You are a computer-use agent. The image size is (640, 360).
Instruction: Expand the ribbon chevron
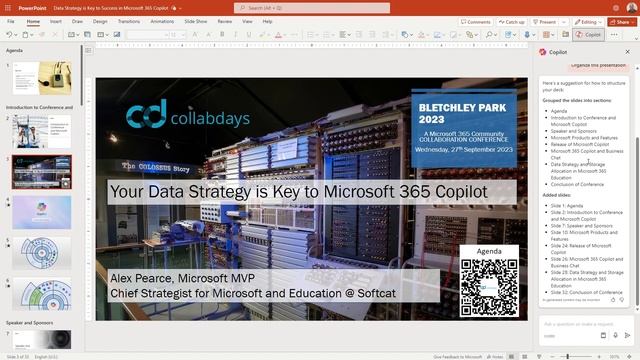click(x=636, y=39)
